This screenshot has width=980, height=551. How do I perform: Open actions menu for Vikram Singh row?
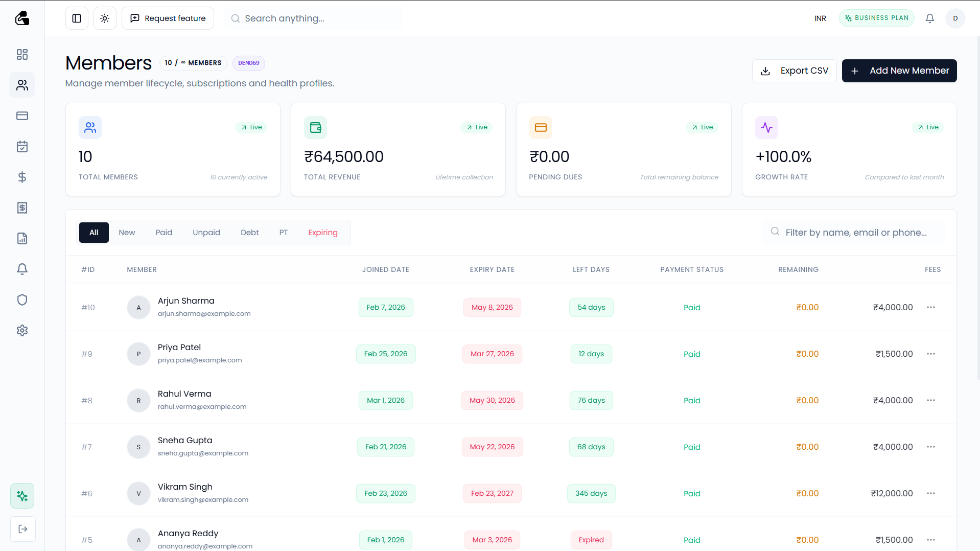(x=931, y=493)
